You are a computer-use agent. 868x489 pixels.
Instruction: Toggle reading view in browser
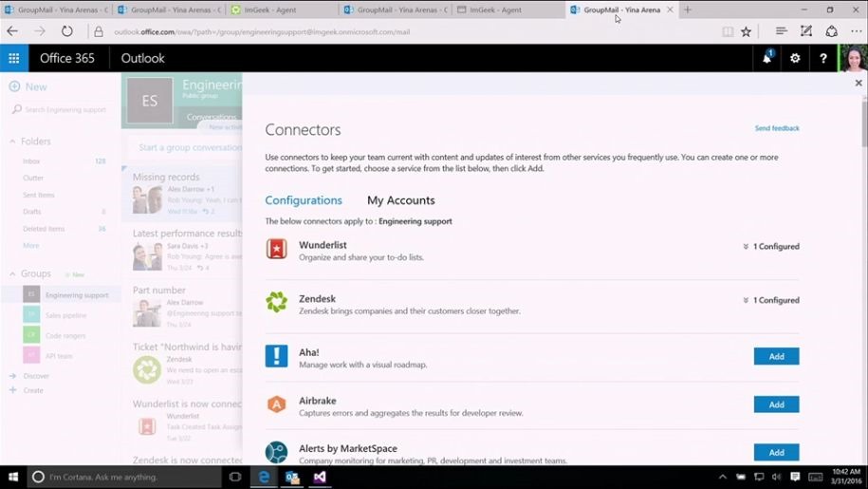(x=728, y=32)
